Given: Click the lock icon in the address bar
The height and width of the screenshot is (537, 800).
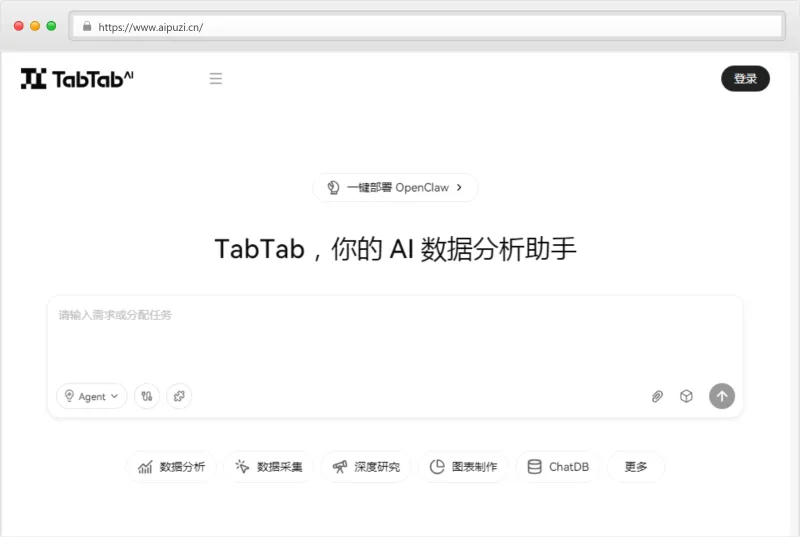Looking at the screenshot, I should tap(87, 27).
